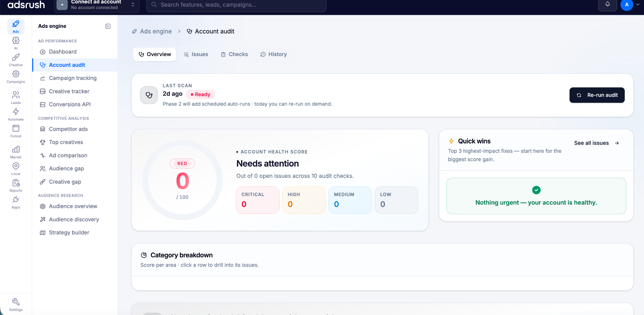Click the Re-run audit button
644x315 pixels.
597,95
